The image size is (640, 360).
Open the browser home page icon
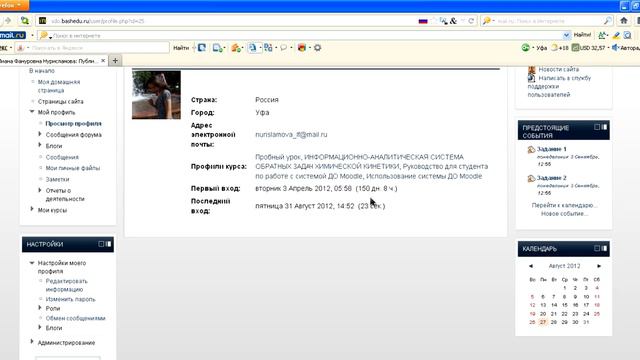(x=623, y=20)
